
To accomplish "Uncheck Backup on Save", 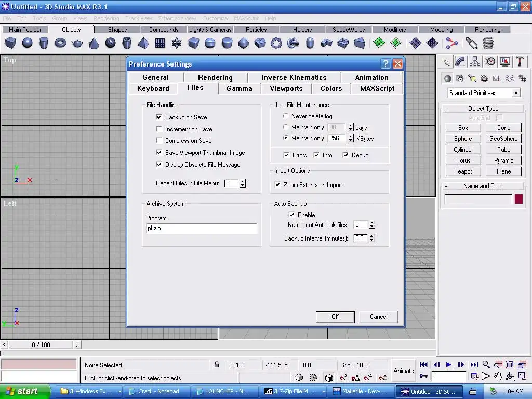I will tap(159, 117).
